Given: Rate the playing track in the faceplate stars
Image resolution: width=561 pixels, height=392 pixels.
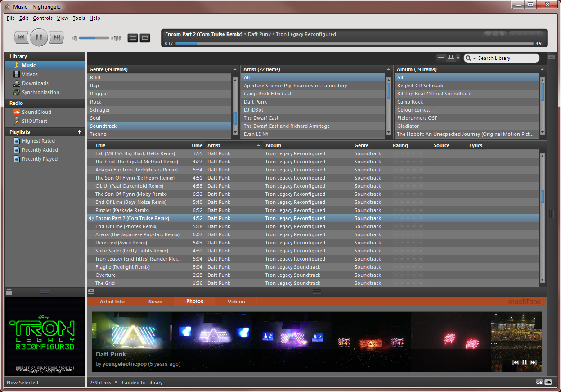Looking at the screenshot, I should tap(526, 34).
